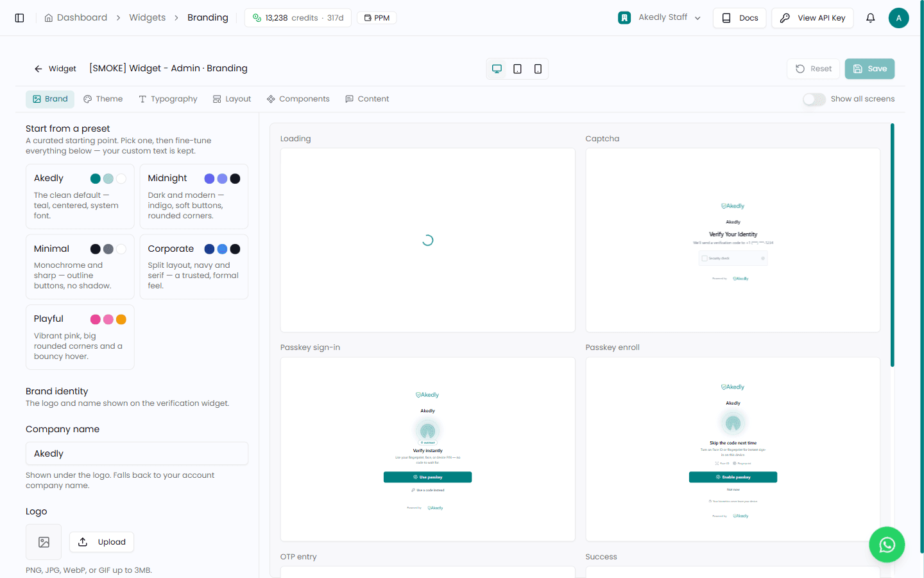Screen dimensions: 924x578
Task: Upload a logo file
Action: (x=102, y=542)
